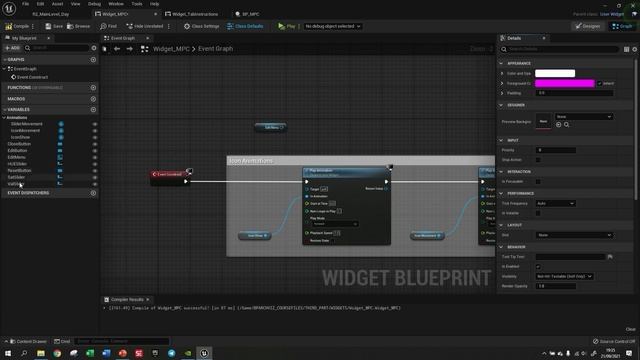Screen dimensions: 640x360
Task: Add a new event dispatcher
Action: pyautogui.click(x=93, y=193)
